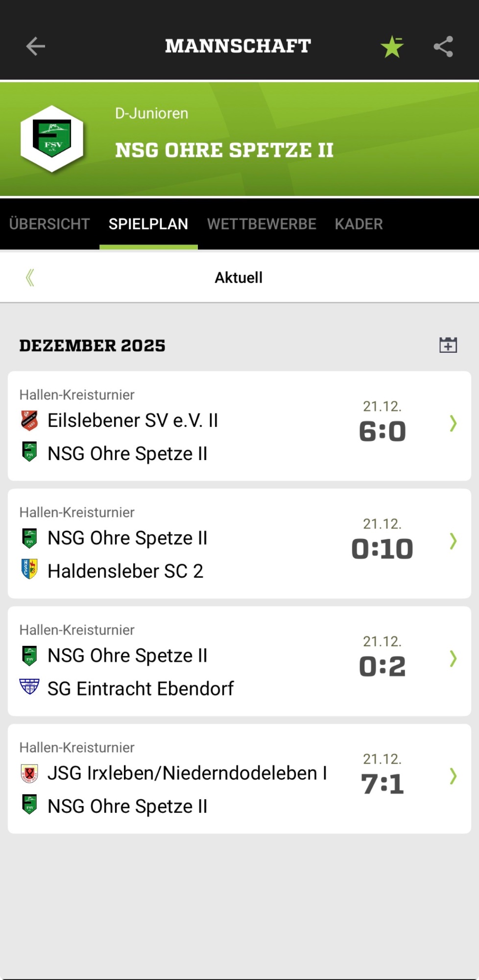This screenshot has height=980, width=479.
Task: Select the Spielplan tab
Action: coord(148,224)
